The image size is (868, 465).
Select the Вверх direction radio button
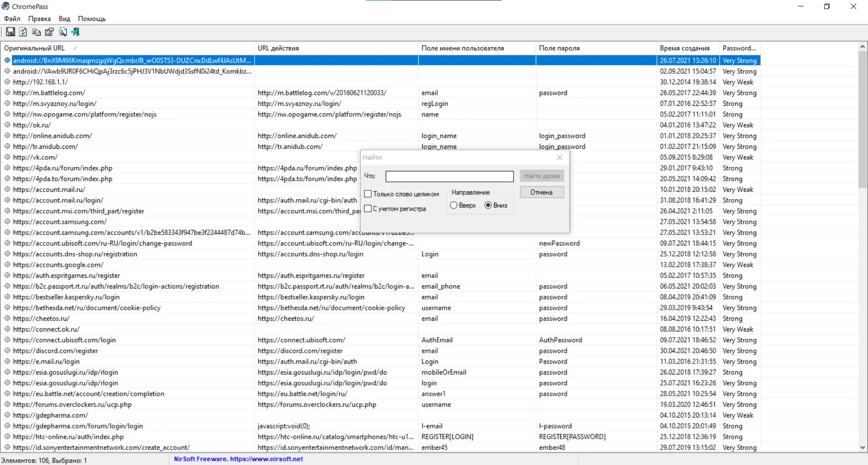point(453,205)
